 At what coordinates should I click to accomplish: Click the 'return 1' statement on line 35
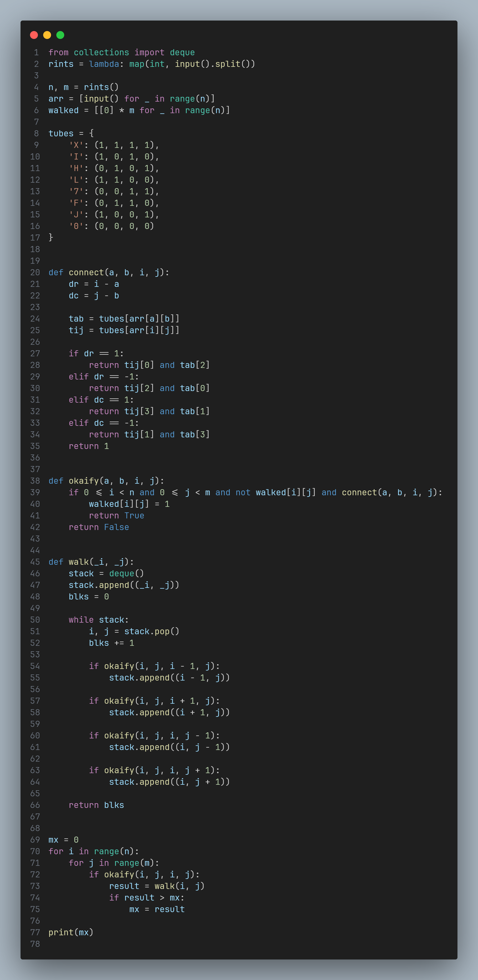[x=89, y=446]
